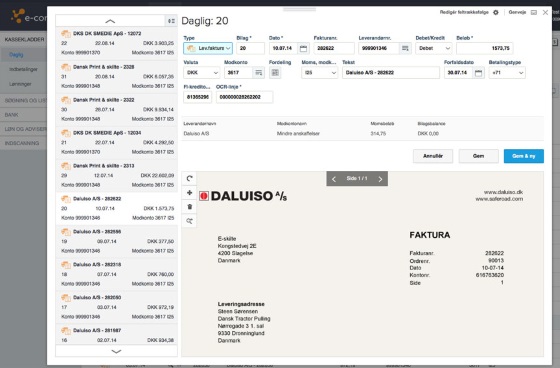Click the rotate document icon
This screenshot has height=368, width=560.
click(x=189, y=178)
